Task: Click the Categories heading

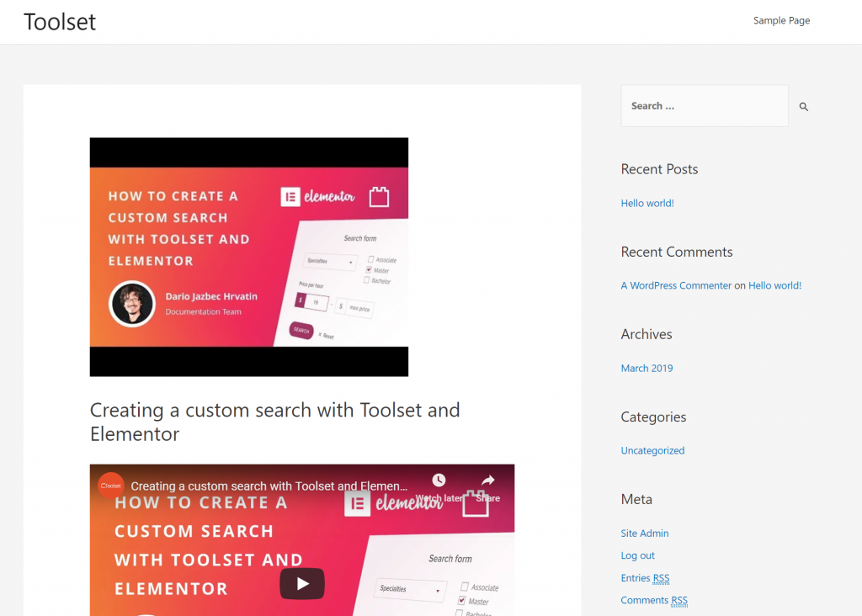Action: click(653, 417)
